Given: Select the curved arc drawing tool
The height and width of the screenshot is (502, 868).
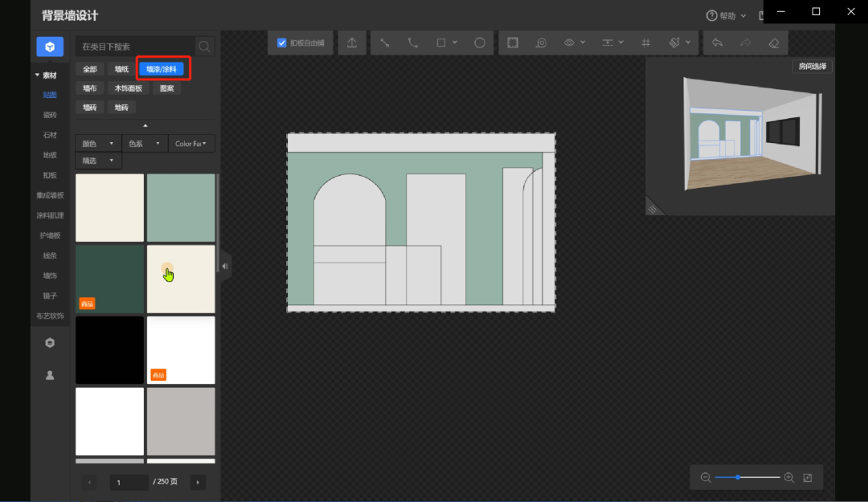Looking at the screenshot, I should click(x=413, y=43).
